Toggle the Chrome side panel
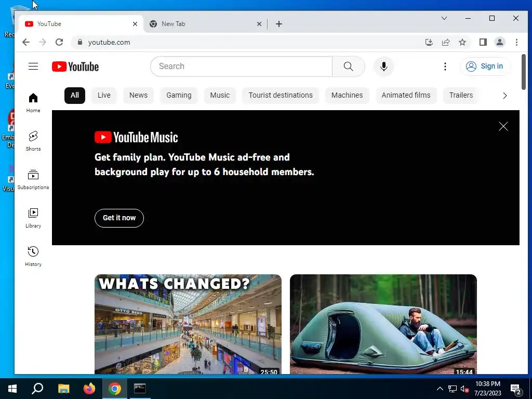Screen dimensions: 532x399 [483, 42]
